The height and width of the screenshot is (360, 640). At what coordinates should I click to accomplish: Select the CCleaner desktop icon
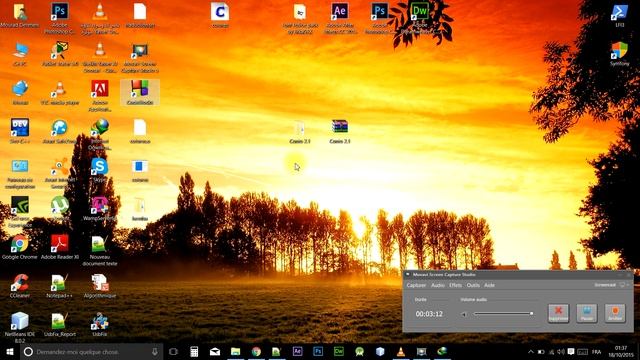point(20,286)
